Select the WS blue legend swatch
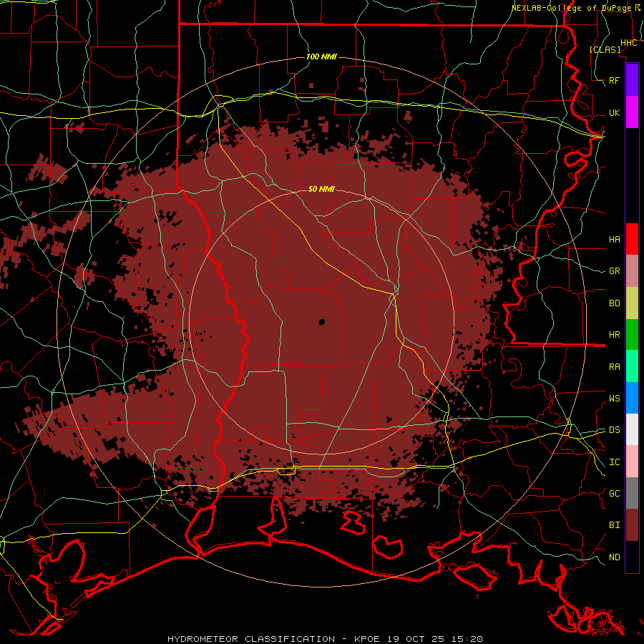The image size is (644, 644). [632, 398]
